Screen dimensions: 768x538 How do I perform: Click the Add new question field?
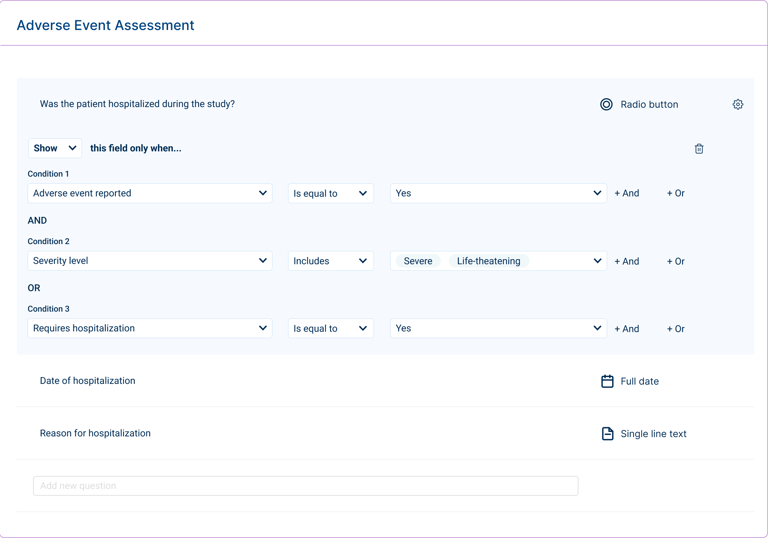click(x=306, y=486)
